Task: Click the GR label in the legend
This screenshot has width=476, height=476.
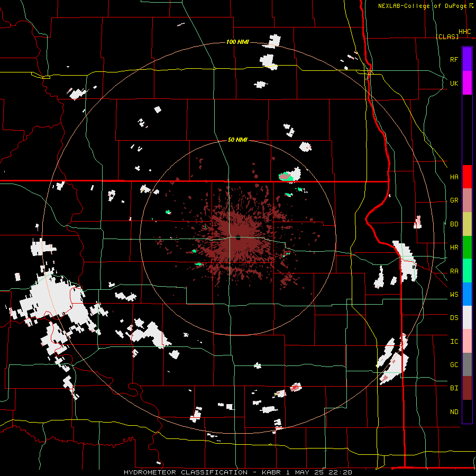Action: 454,200
